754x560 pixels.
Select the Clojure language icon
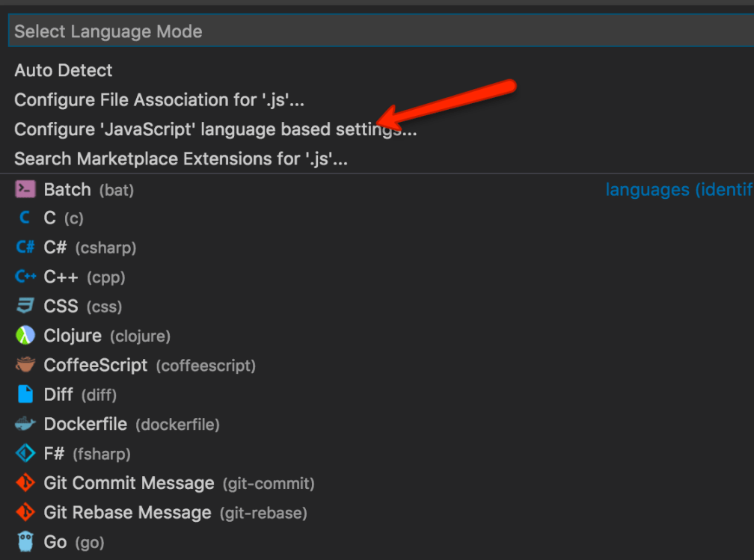pos(25,336)
